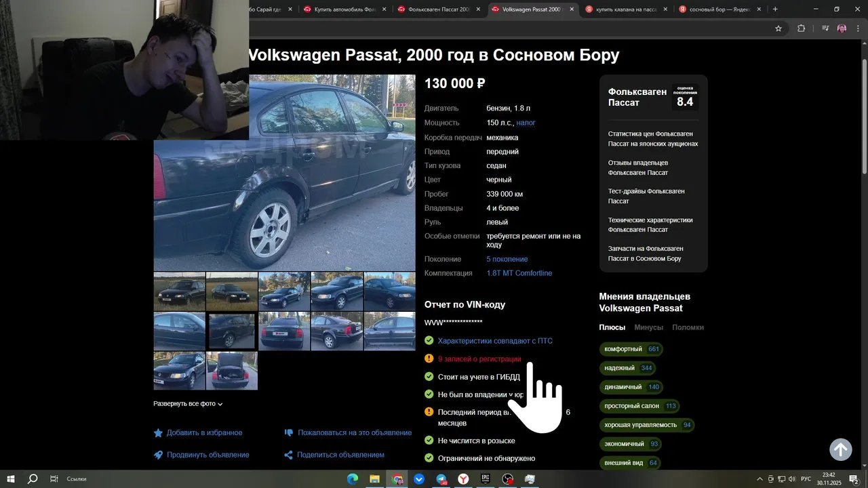Switch to сосновый бор — Яндекс tab
The width and height of the screenshot is (868, 488).
tap(719, 9)
